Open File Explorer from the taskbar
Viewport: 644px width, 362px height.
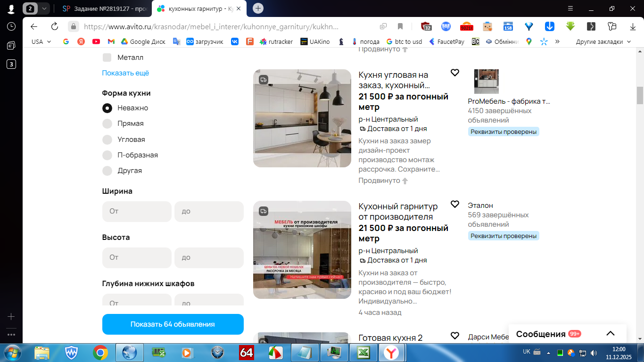(41, 352)
